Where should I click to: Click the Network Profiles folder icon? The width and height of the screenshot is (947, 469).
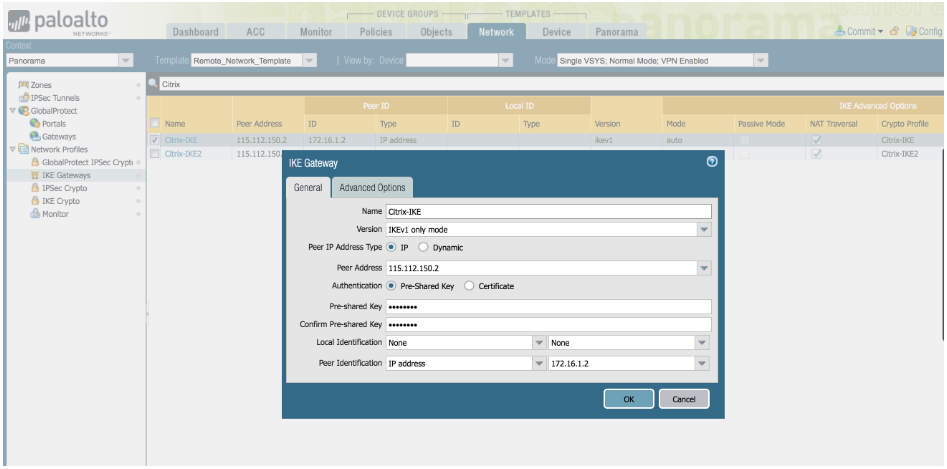pyautogui.click(x=24, y=149)
